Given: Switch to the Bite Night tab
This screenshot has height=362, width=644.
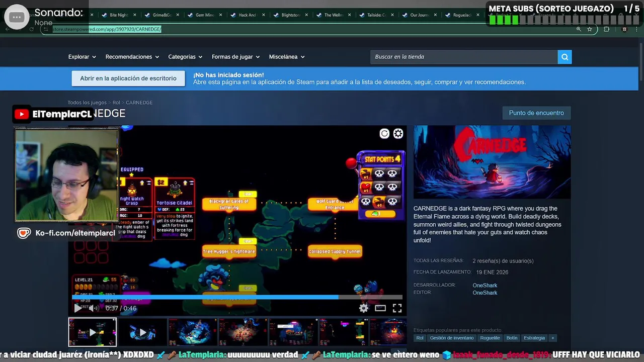Looking at the screenshot, I should 118,15.
